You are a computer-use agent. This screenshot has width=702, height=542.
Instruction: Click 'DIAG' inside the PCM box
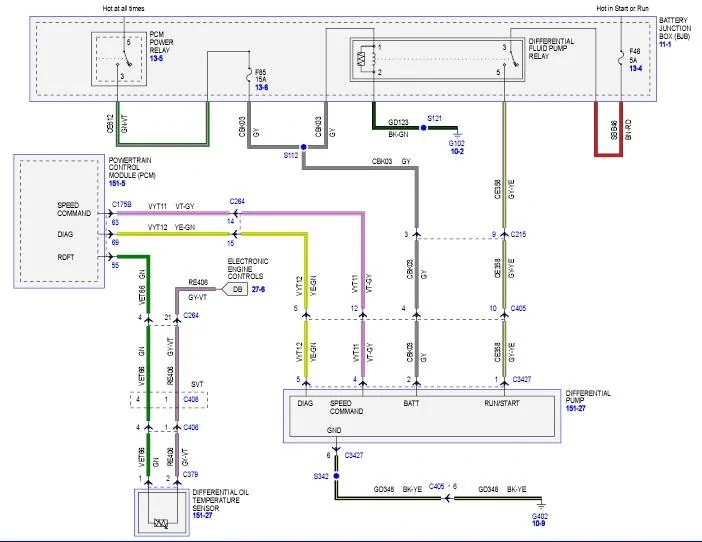coord(65,235)
